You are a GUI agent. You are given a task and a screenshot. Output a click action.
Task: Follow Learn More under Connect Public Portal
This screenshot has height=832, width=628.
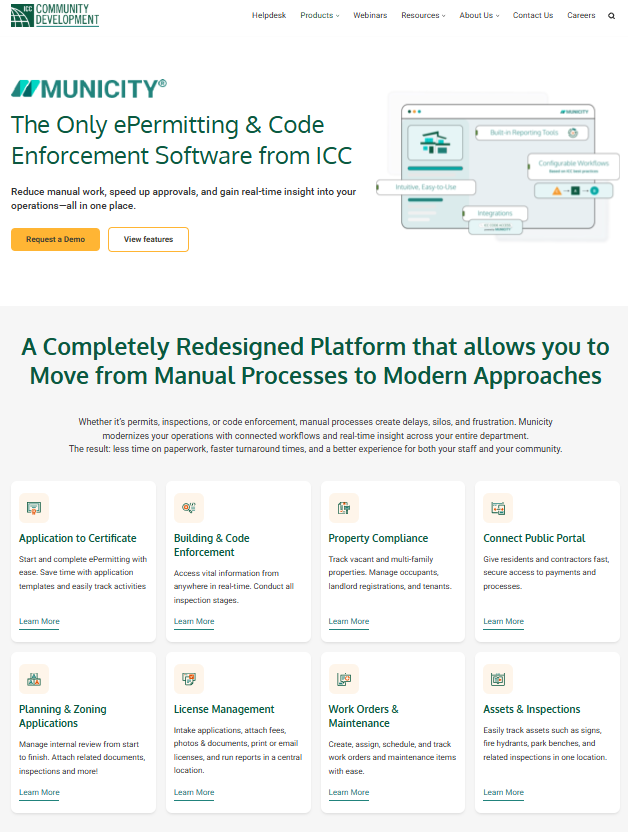[503, 621]
